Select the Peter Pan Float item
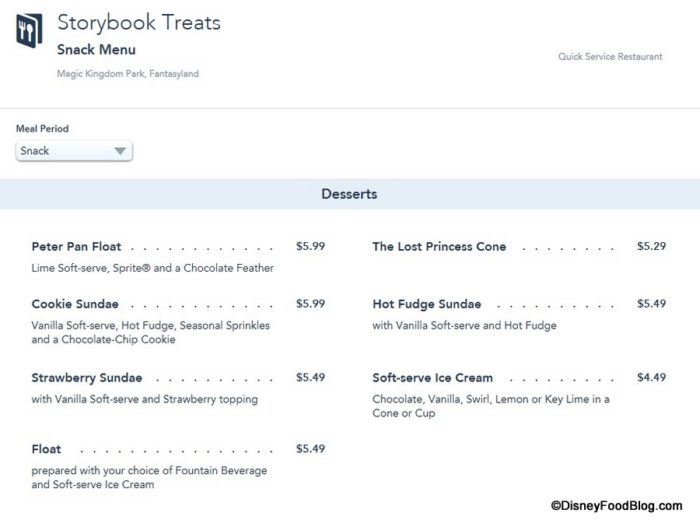The width and height of the screenshot is (700, 527). tap(77, 247)
